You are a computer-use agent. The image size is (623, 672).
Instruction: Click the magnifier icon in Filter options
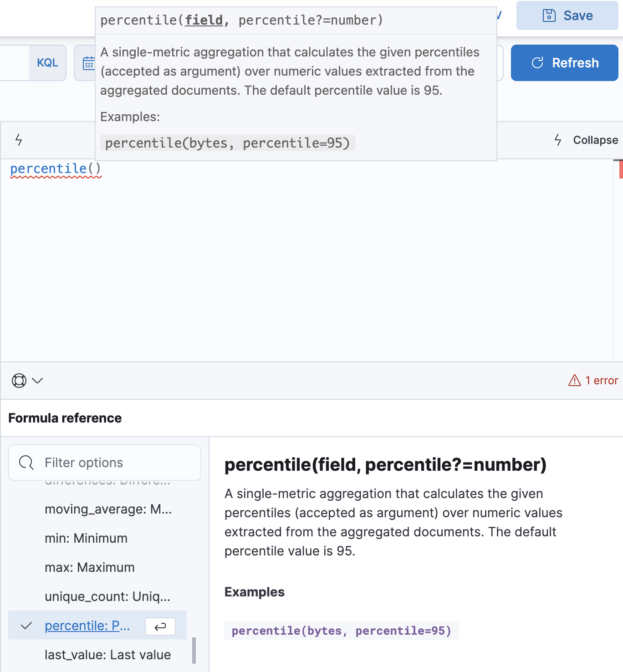tap(26, 463)
